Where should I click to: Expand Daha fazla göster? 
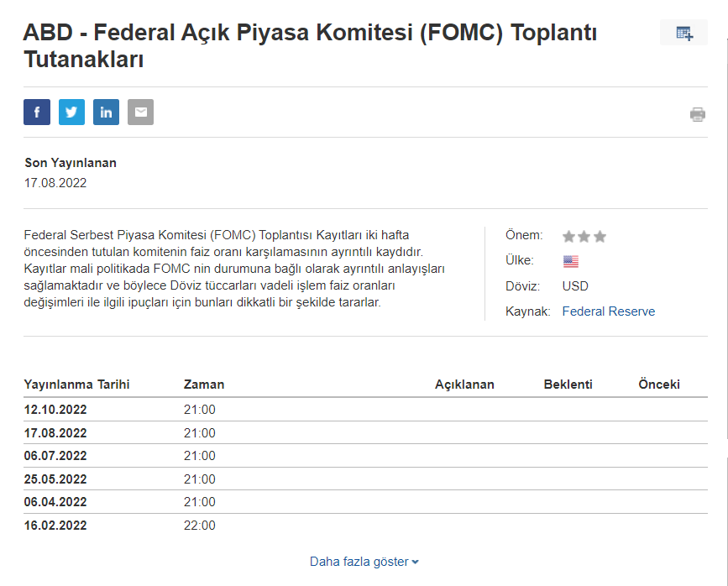click(x=359, y=562)
